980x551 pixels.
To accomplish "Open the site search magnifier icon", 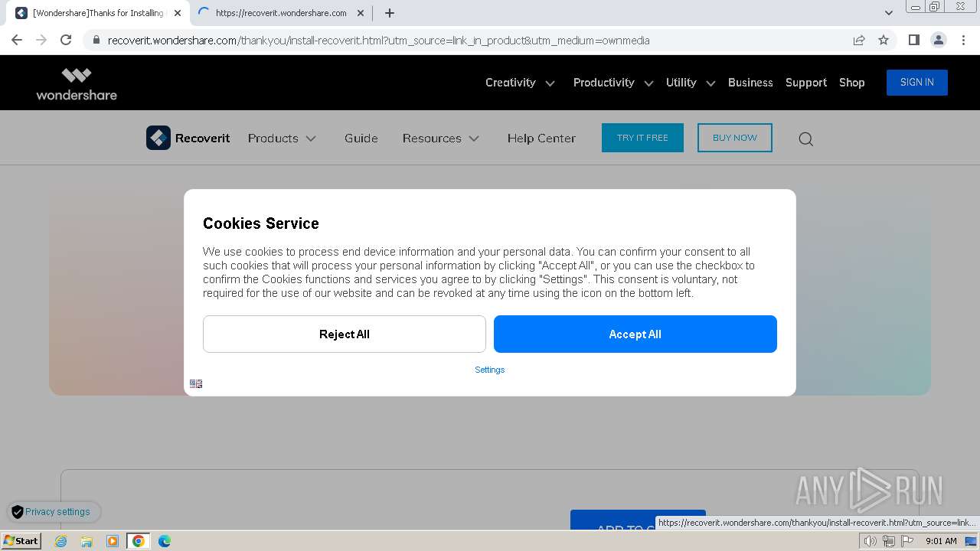I will point(805,139).
